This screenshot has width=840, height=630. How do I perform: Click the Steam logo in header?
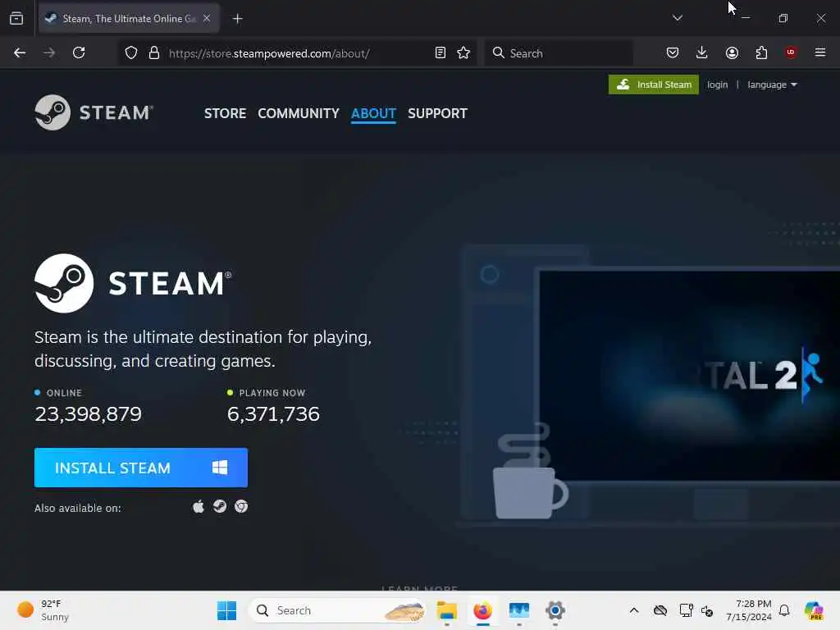(x=94, y=112)
